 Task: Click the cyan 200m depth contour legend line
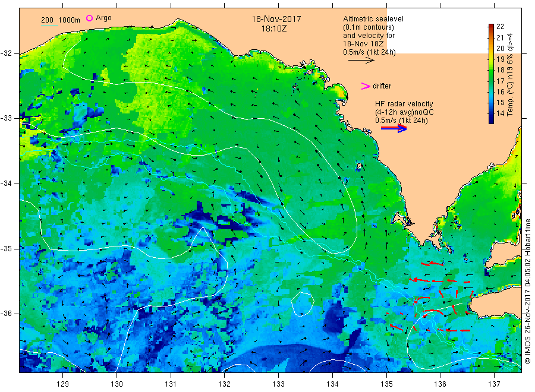[49, 26]
